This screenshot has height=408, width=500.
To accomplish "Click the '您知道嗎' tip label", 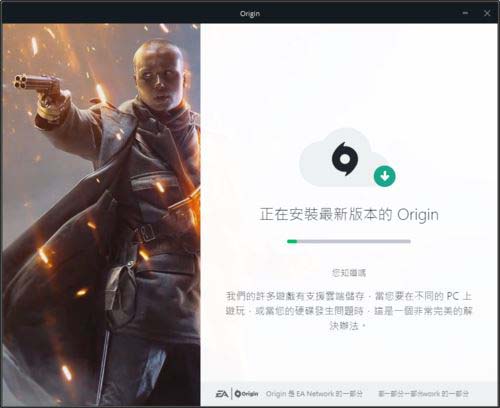I will point(349,273).
